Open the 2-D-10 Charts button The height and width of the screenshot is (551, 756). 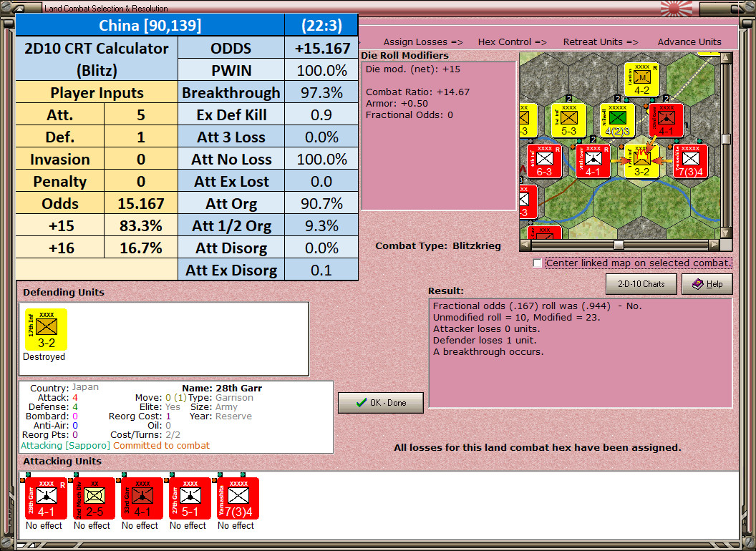point(641,284)
